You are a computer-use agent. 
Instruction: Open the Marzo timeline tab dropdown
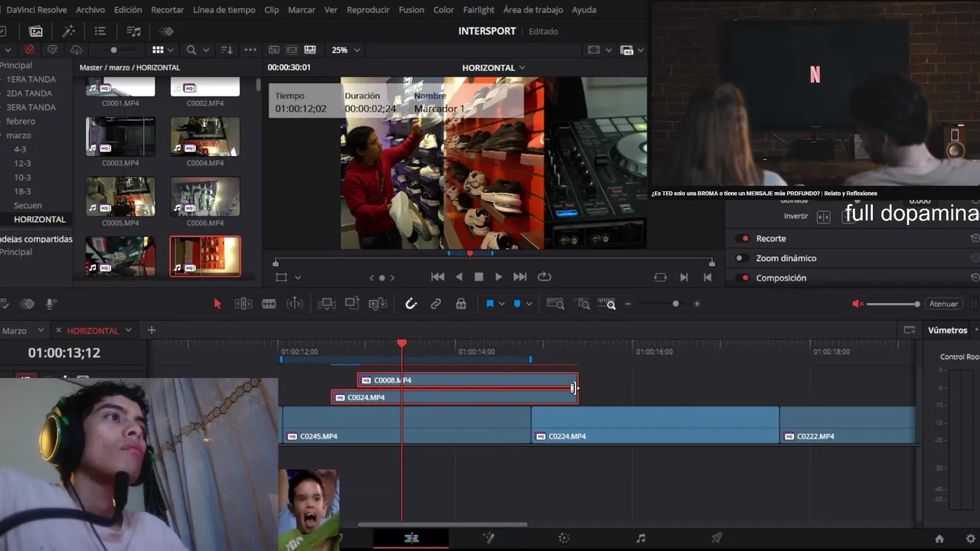coord(41,331)
